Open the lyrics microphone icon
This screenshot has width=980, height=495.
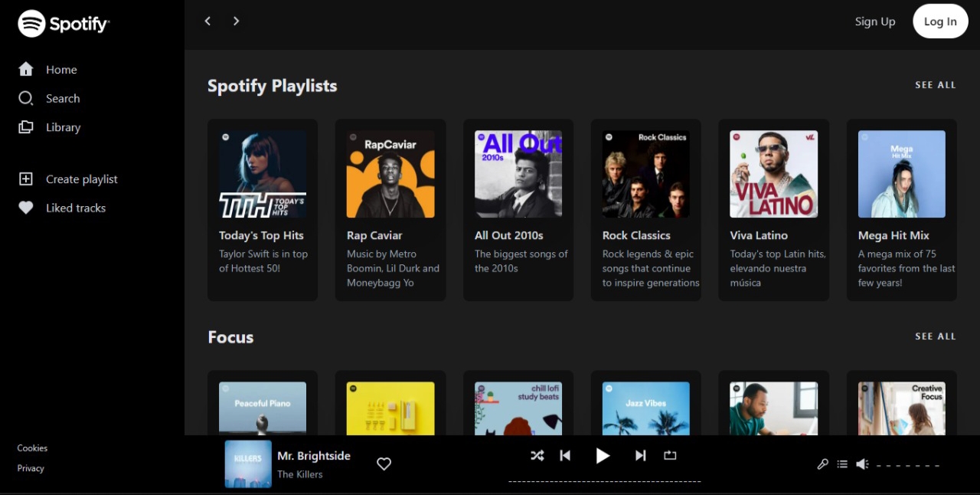click(x=823, y=464)
